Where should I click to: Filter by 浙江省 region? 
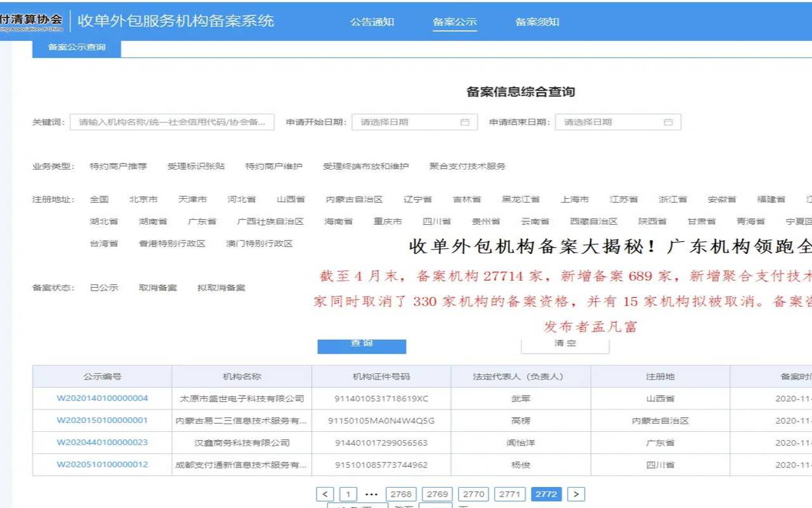click(673, 199)
